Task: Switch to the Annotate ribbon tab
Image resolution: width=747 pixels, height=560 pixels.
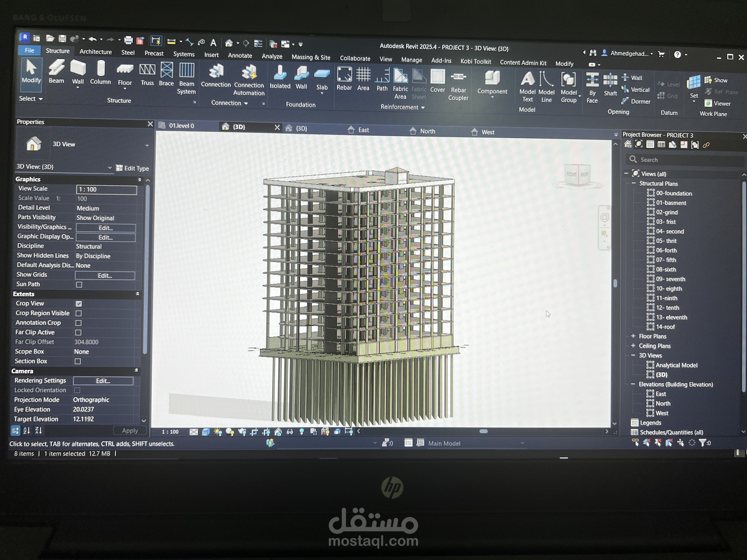Action: pyautogui.click(x=240, y=56)
